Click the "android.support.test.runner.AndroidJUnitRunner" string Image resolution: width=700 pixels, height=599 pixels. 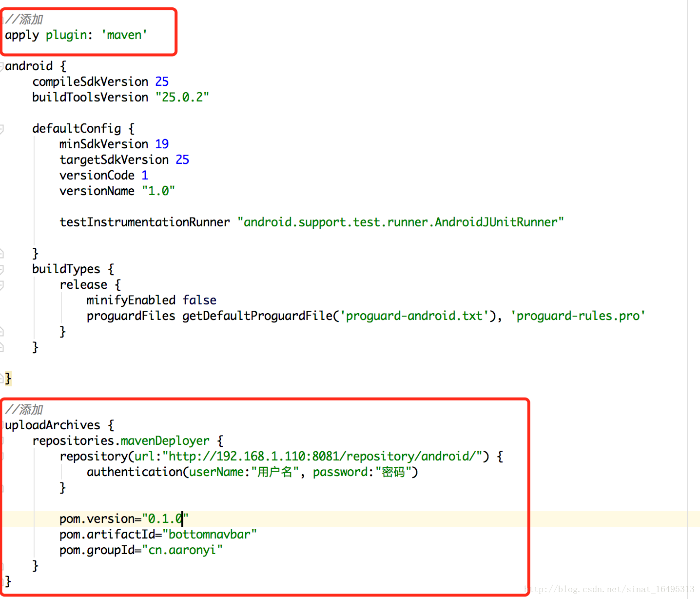[x=401, y=222]
